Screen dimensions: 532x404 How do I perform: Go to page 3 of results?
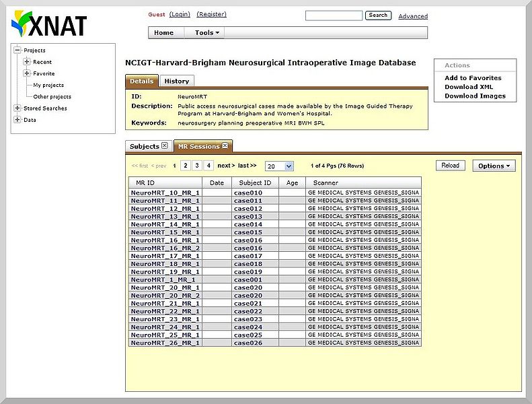click(x=197, y=166)
